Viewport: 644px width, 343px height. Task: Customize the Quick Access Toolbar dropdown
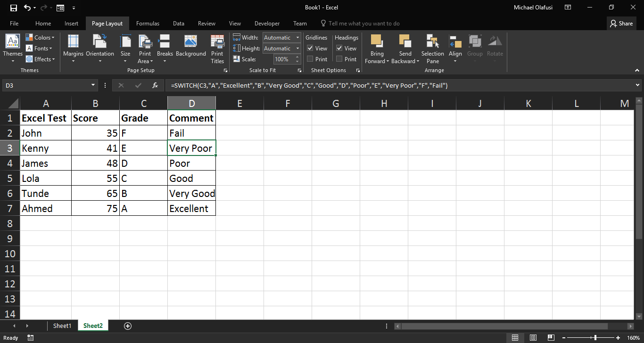74,8
